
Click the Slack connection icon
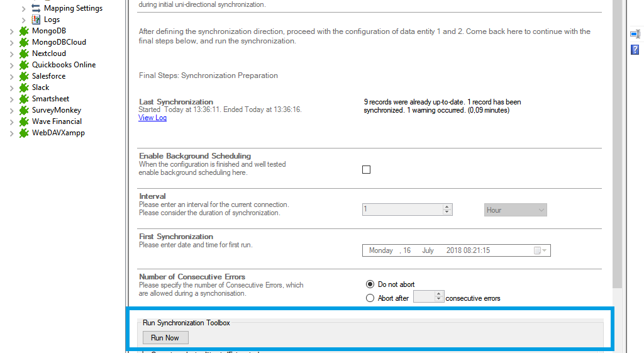tap(24, 87)
